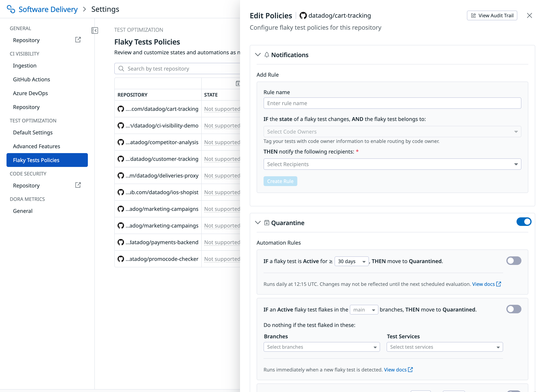Click the Software Delivery logo icon
545x392 pixels.
click(11, 9)
